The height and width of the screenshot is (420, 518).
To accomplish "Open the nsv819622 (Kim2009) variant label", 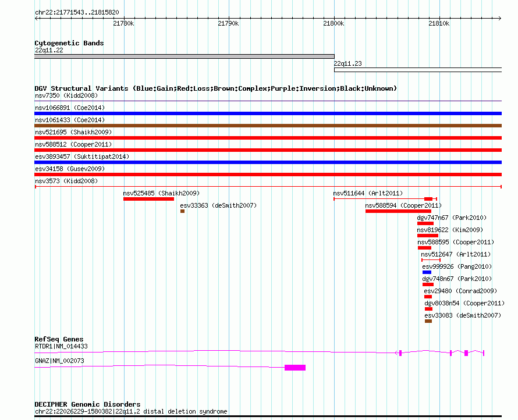I will 450,230.
